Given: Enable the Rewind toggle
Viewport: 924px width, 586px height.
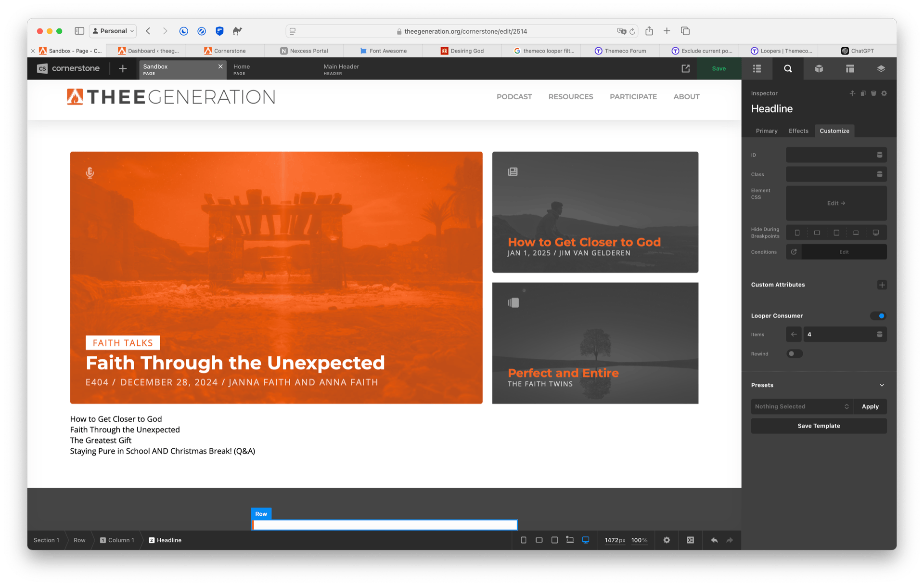Looking at the screenshot, I should pos(795,354).
